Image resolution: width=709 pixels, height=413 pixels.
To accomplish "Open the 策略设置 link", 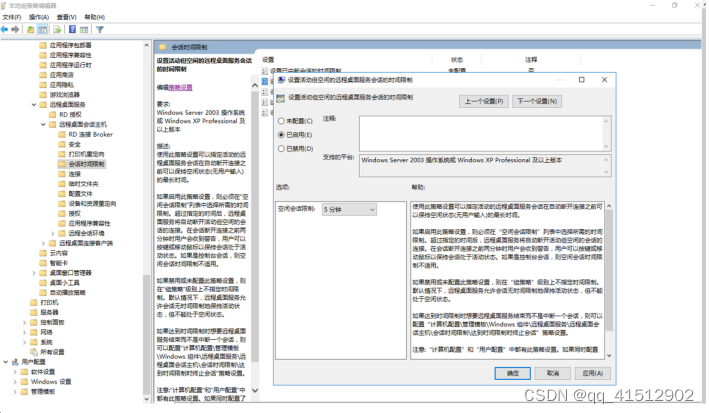I will coord(180,87).
